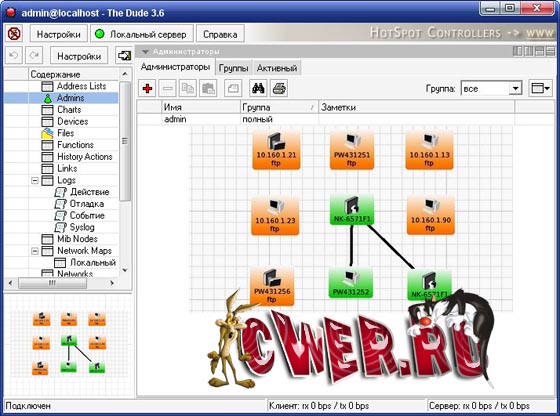
Task: Click the top Настройки button
Action: (59, 34)
